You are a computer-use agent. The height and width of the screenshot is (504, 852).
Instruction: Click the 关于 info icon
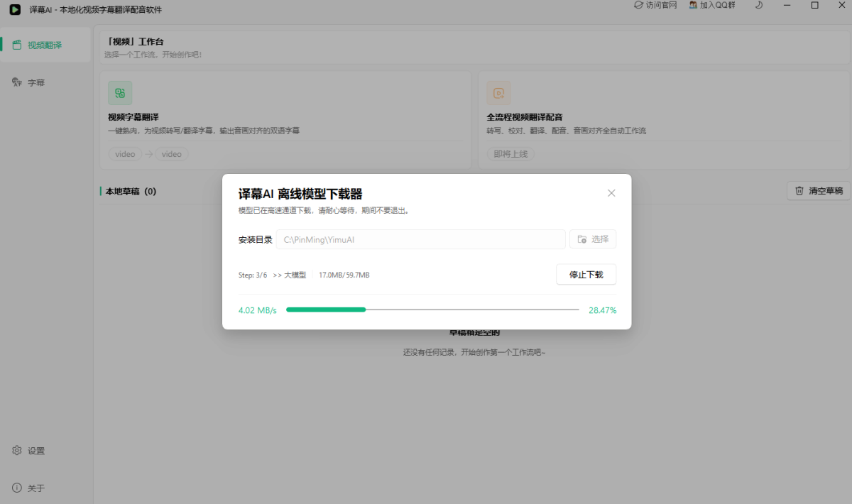[x=17, y=488]
